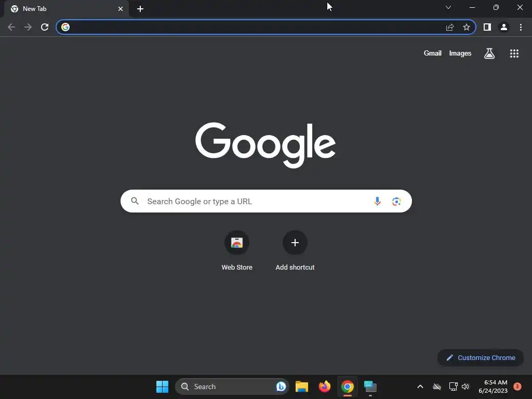Click the back navigation arrow

tap(11, 27)
